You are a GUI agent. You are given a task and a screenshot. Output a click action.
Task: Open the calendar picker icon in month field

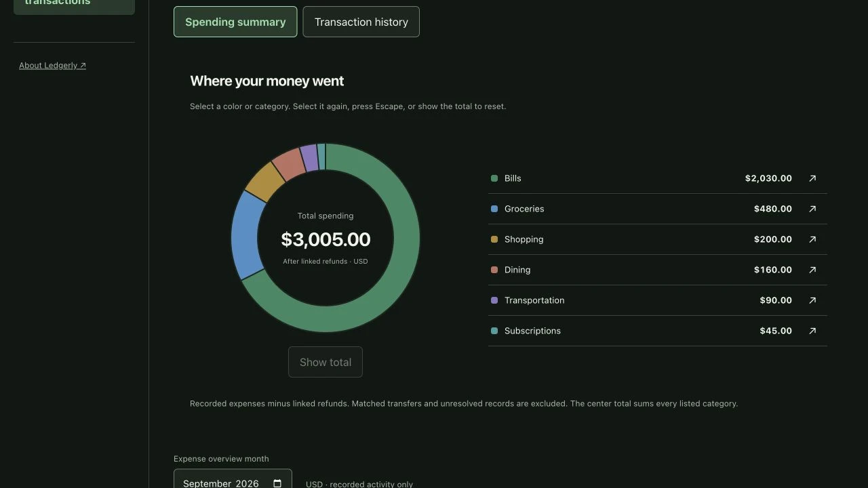pos(277,483)
